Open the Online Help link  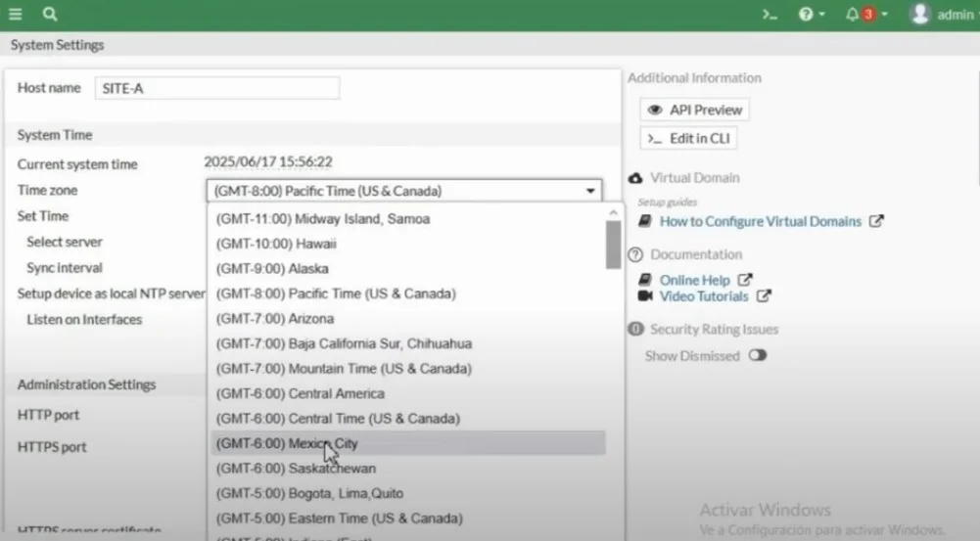click(x=694, y=280)
